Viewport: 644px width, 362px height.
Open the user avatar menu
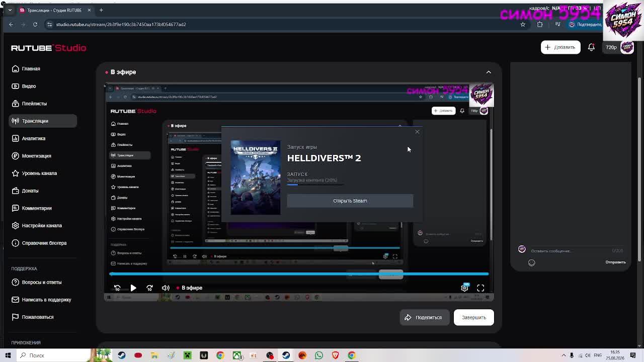627,47
